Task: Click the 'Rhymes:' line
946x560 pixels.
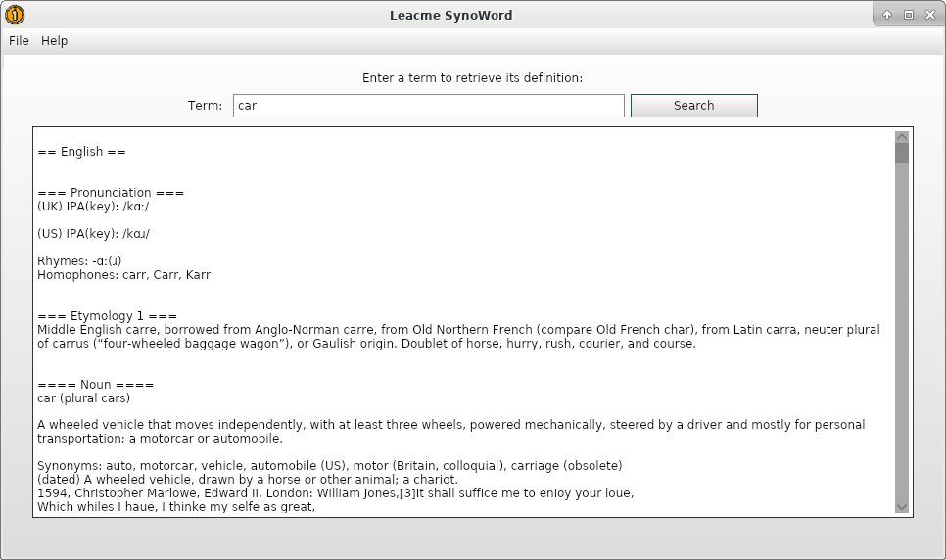Action: (79, 260)
